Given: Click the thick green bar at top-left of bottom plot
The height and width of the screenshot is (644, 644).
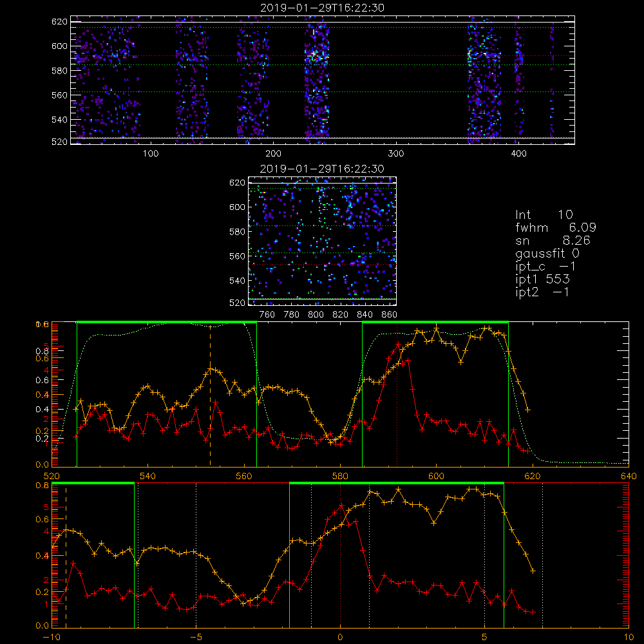Looking at the screenshot, I should (x=93, y=483).
